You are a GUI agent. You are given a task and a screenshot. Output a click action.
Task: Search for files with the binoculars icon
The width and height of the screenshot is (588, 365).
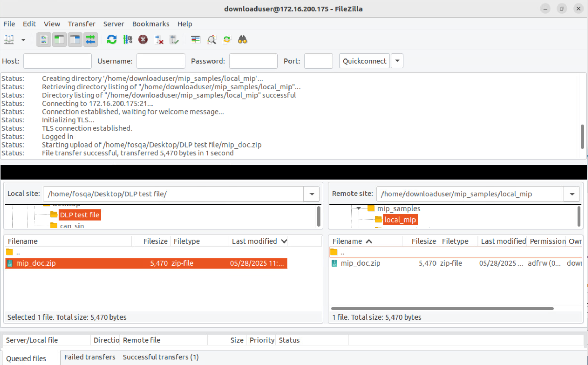point(242,40)
